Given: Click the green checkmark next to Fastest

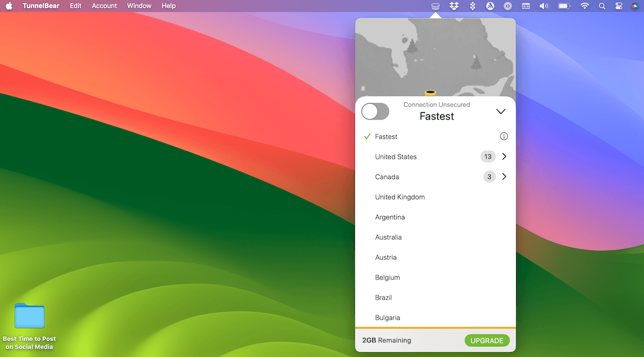Looking at the screenshot, I should click(367, 136).
